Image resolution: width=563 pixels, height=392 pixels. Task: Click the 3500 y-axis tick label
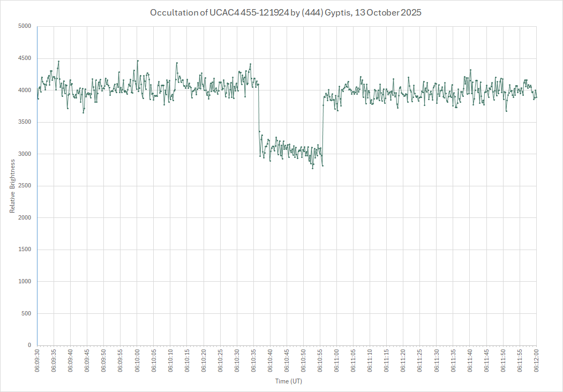[24, 122]
